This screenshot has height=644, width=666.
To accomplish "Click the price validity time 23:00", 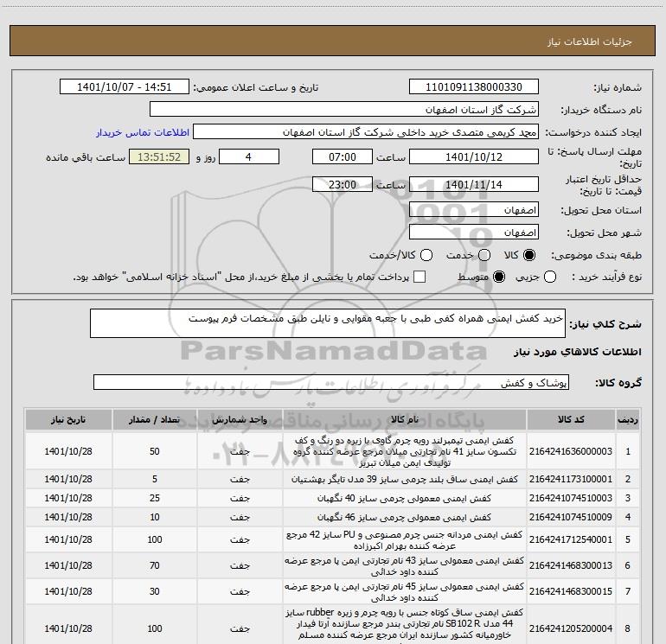I will tap(343, 184).
